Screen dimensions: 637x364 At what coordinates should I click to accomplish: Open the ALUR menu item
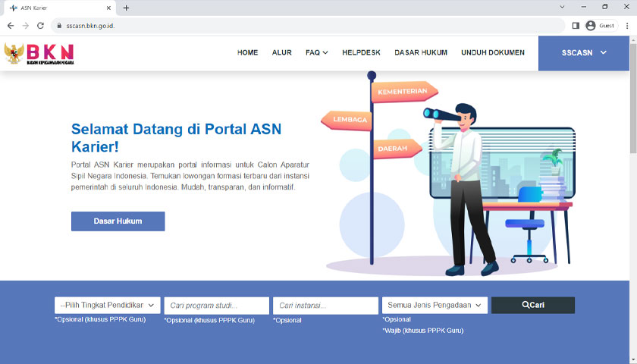tap(281, 53)
